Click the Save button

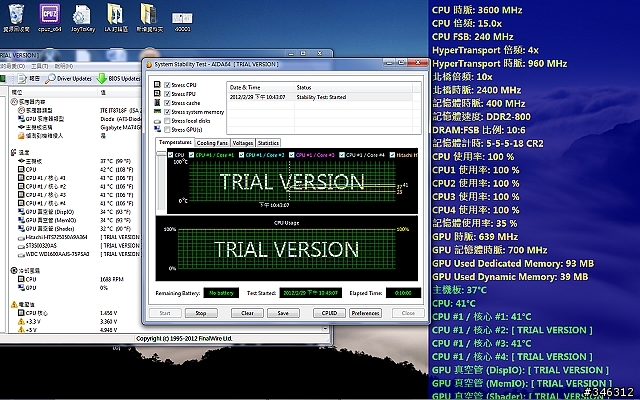(x=283, y=313)
